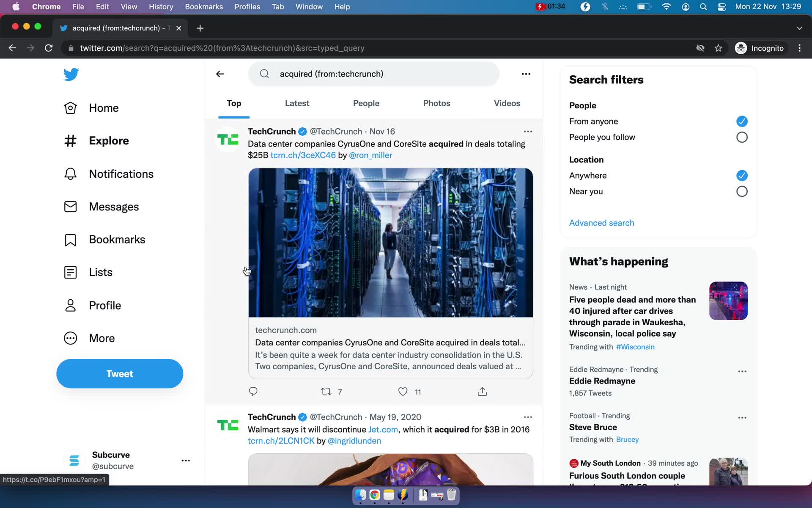
Task: Select From anyone radio option
Action: tap(742, 121)
